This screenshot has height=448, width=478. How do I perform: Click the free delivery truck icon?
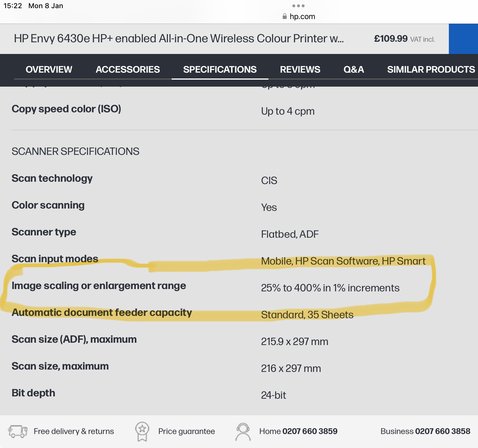17,431
